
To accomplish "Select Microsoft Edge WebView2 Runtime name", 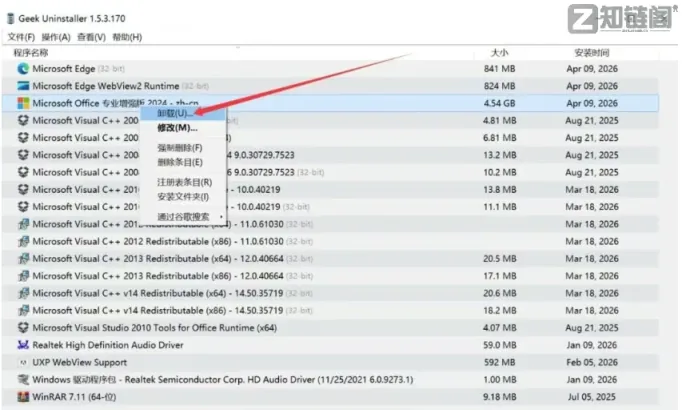I will tap(106, 86).
